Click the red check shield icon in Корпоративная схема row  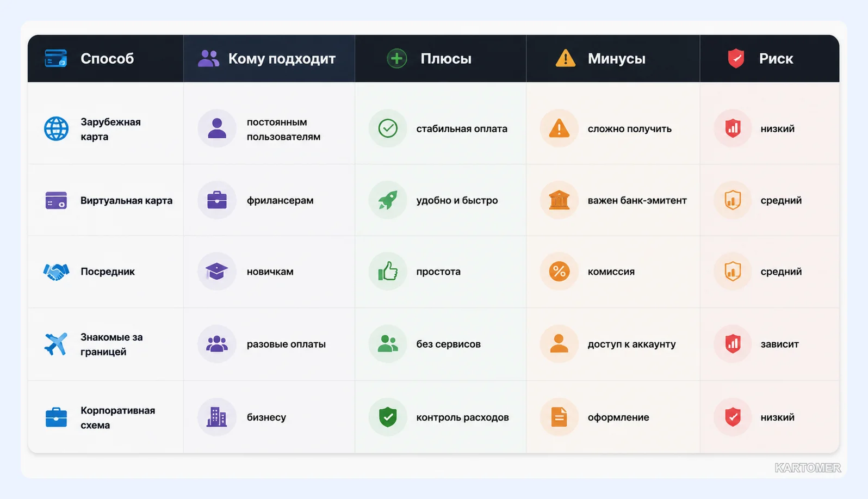click(x=733, y=417)
